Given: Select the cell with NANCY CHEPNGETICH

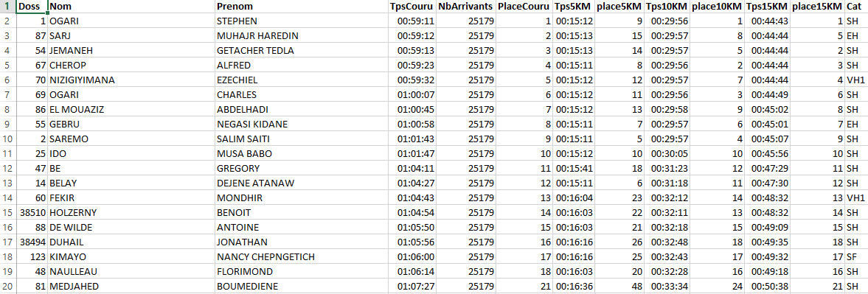Looking at the screenshot, I should pyautogui.click(x=302, y=256).
